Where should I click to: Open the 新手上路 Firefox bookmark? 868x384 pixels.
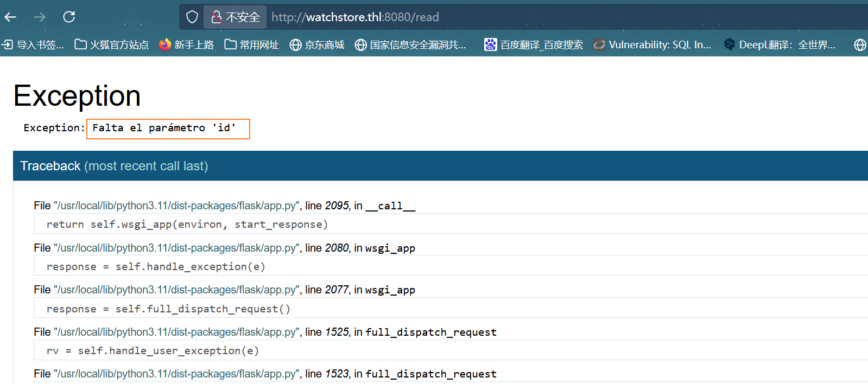(187, 44)
